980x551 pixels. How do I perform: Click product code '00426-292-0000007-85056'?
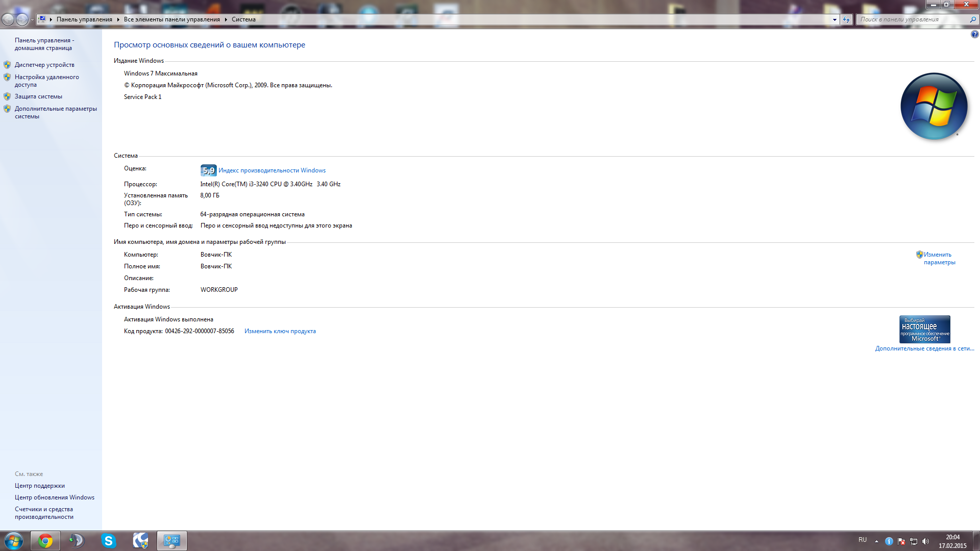(x=200, y=331)
